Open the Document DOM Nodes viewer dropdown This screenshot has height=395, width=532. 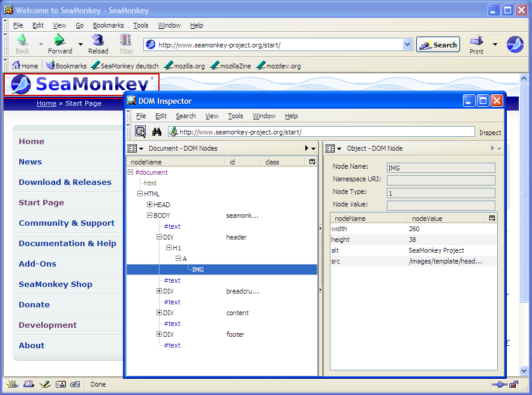(136, 148)
